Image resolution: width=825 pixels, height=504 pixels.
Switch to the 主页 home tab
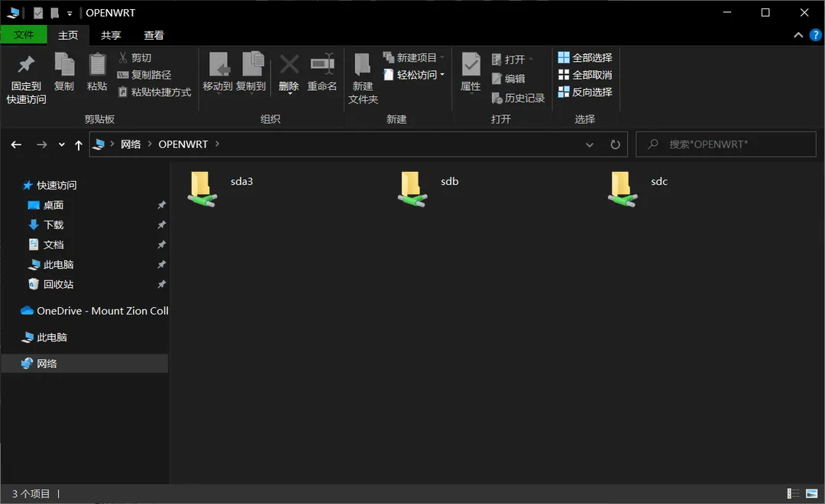click(68, 35)
